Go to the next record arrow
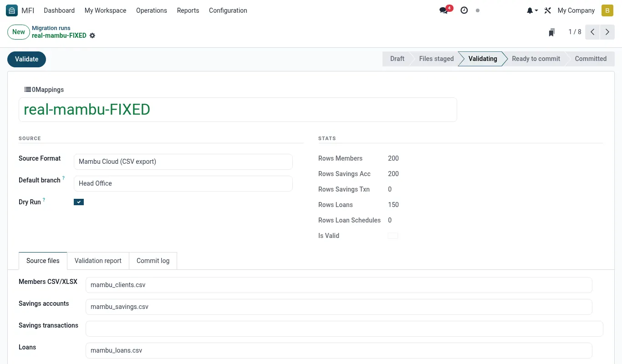 607,32
